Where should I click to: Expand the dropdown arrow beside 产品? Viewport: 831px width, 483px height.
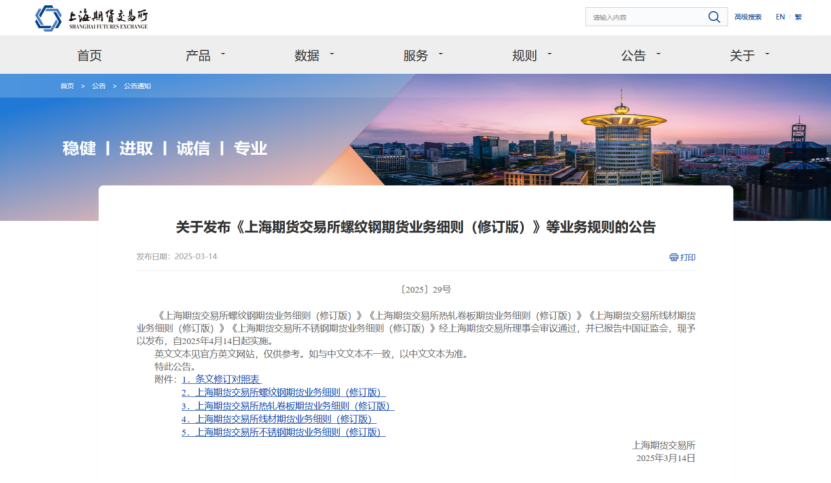pyautogui.click(x=223, y=54)
